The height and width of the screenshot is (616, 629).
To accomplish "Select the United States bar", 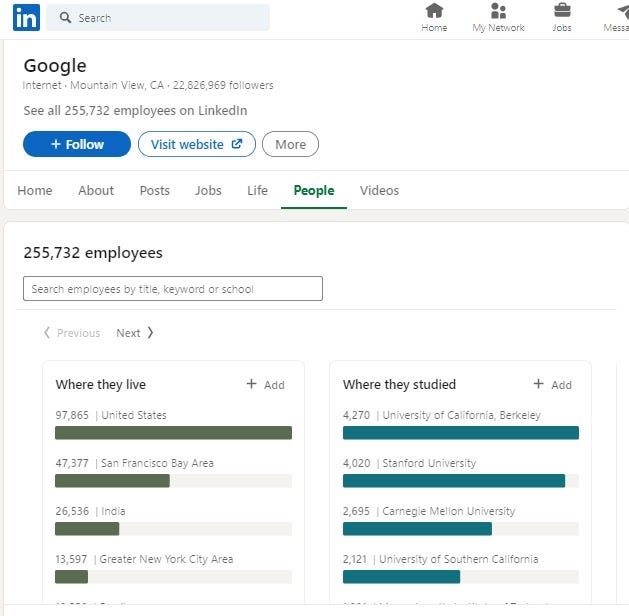I will 173,433.
